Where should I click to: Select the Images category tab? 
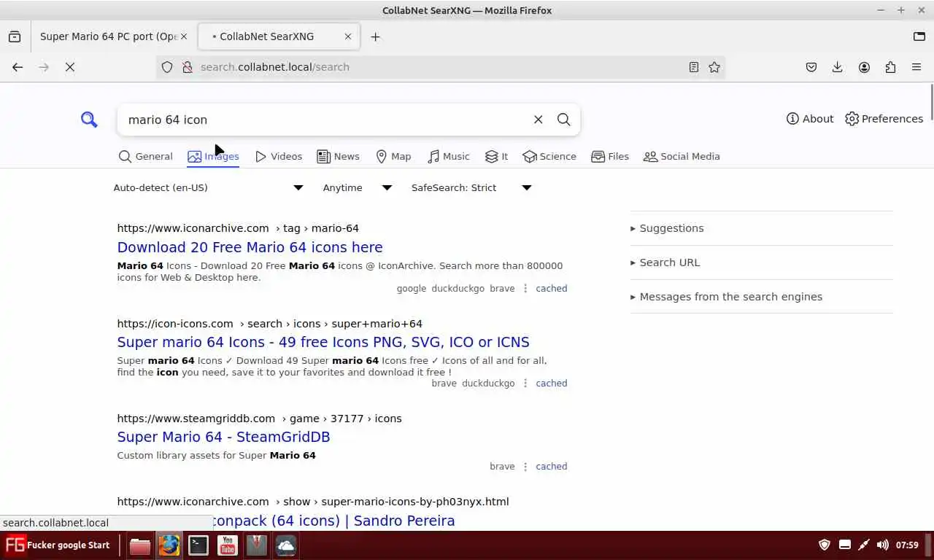[213, 156]
